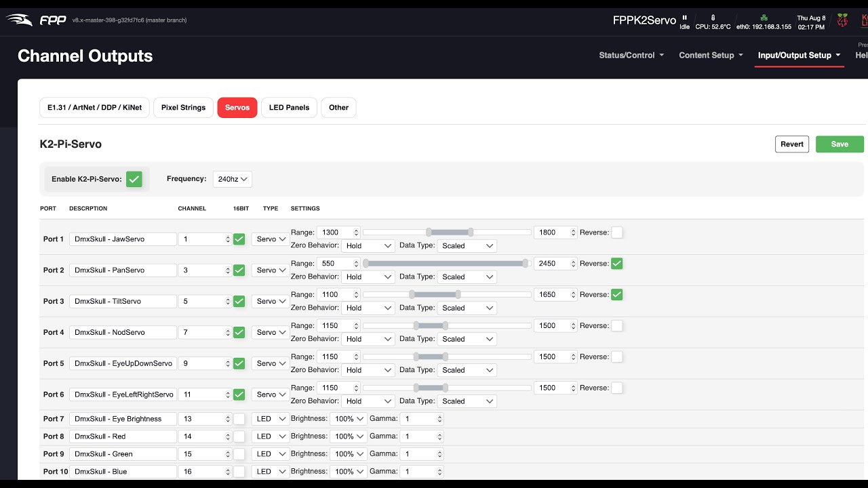Click the Raspberry Pi logo icon

842,20
